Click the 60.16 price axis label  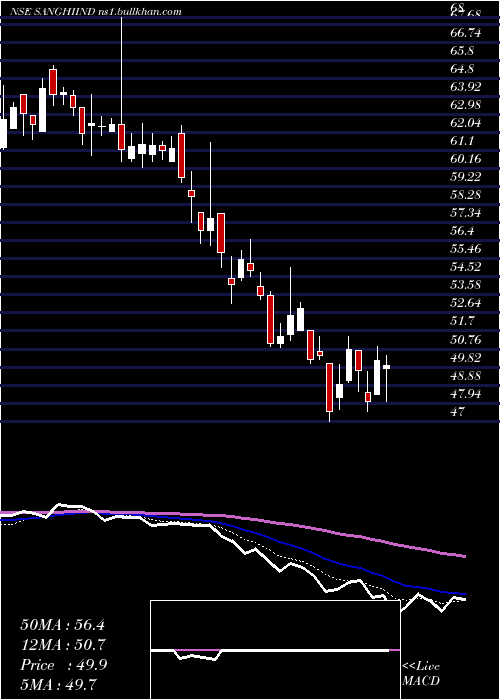[466, 159]
